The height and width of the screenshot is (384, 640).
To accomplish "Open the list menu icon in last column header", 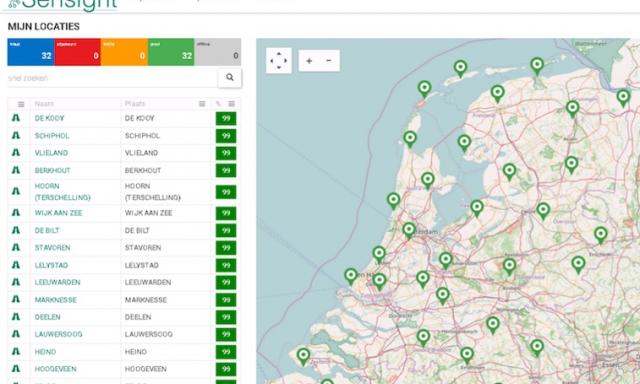I will tap(231, 104).
